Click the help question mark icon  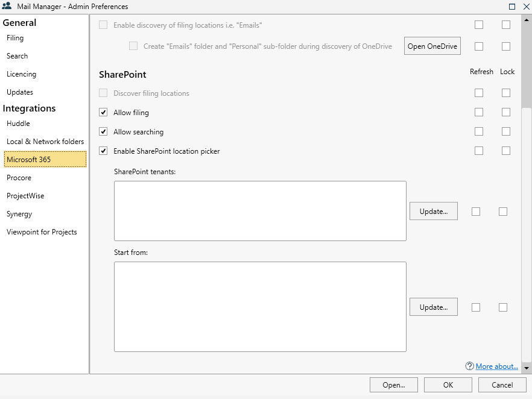(469, 366)
